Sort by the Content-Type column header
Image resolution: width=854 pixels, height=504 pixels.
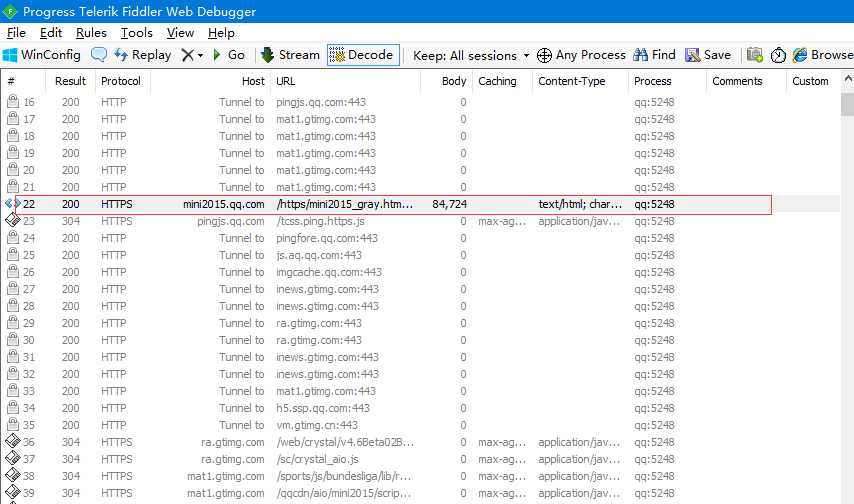pyautogui.click(x=572, y=81)
